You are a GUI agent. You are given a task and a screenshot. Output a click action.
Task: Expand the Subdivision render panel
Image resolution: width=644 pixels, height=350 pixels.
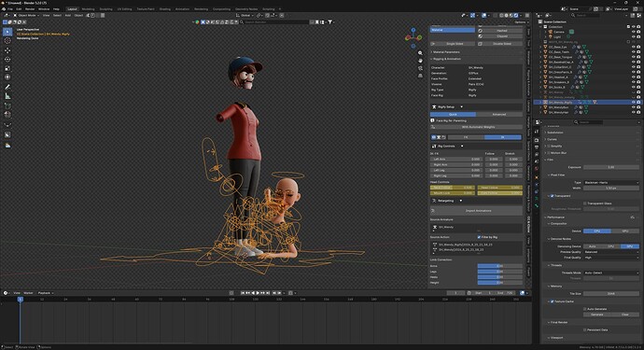click(554, 133)
